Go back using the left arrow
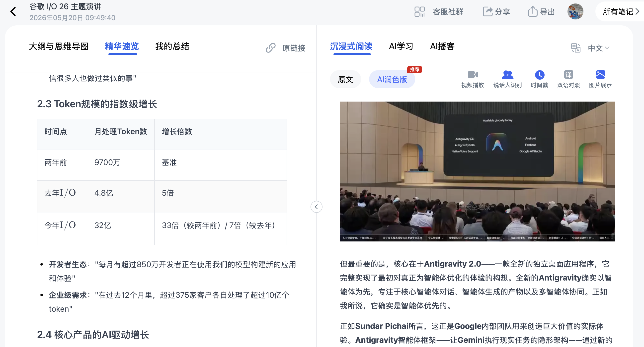644x347 pixels. [x=13, y=11]
